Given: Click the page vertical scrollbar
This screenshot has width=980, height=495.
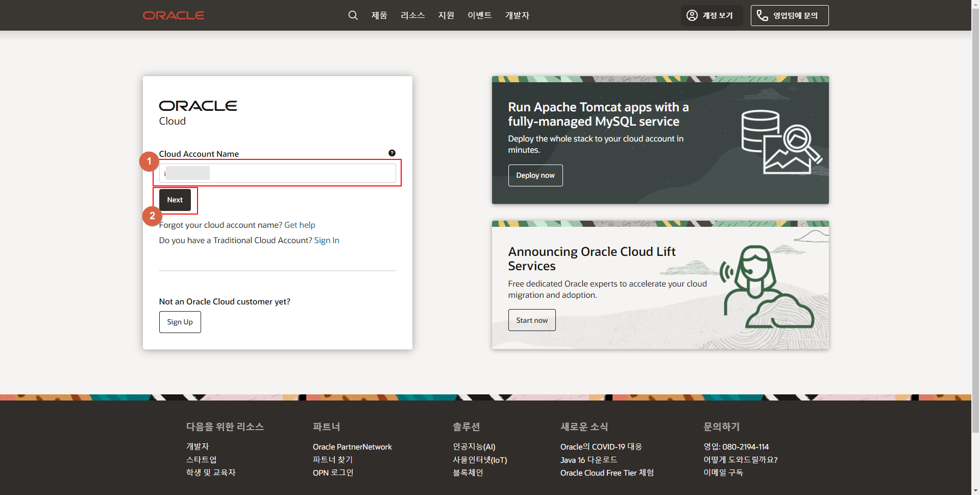Looking at the screenshot, I should 975,220.
